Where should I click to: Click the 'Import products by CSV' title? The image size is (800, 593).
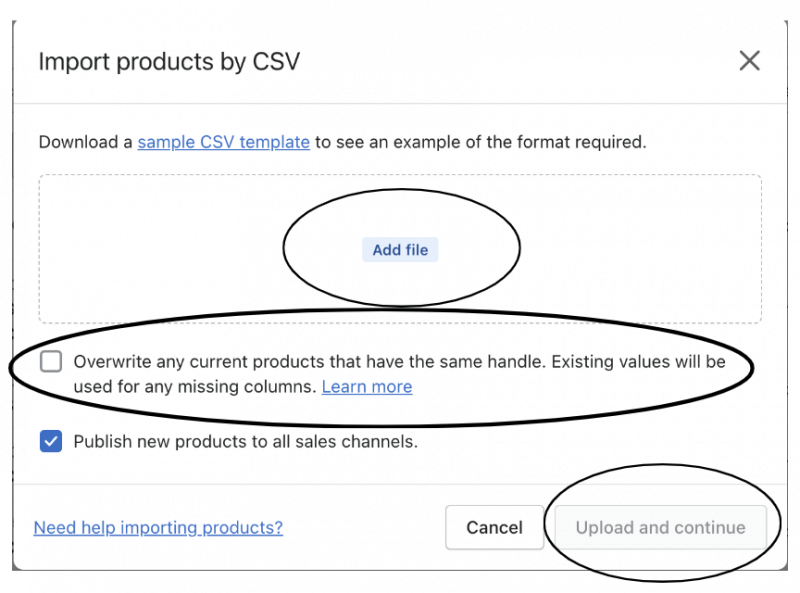[x=169, y=62]
